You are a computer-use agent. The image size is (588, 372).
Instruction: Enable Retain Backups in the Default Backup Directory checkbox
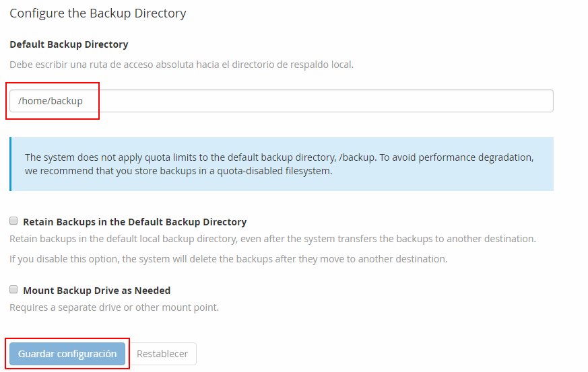click(13, 221)
